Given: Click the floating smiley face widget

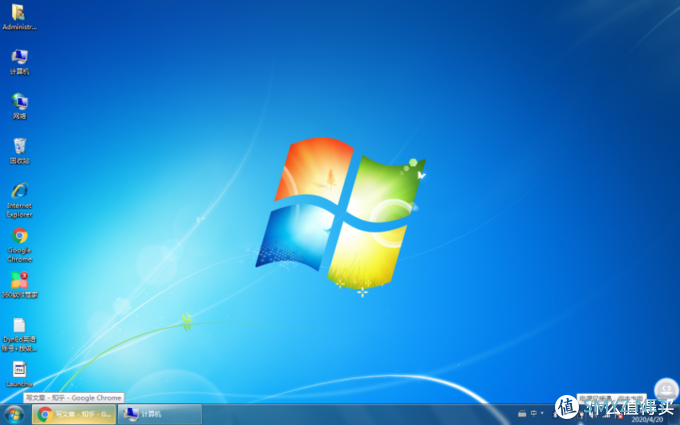Looking at the screenshot, I should coord(666,389).
